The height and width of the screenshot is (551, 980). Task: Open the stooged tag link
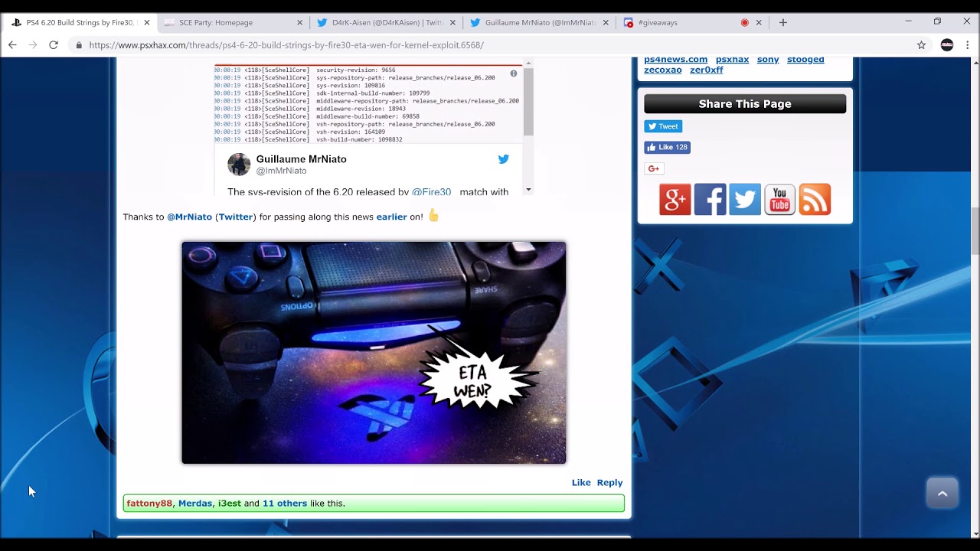[805, 60]
